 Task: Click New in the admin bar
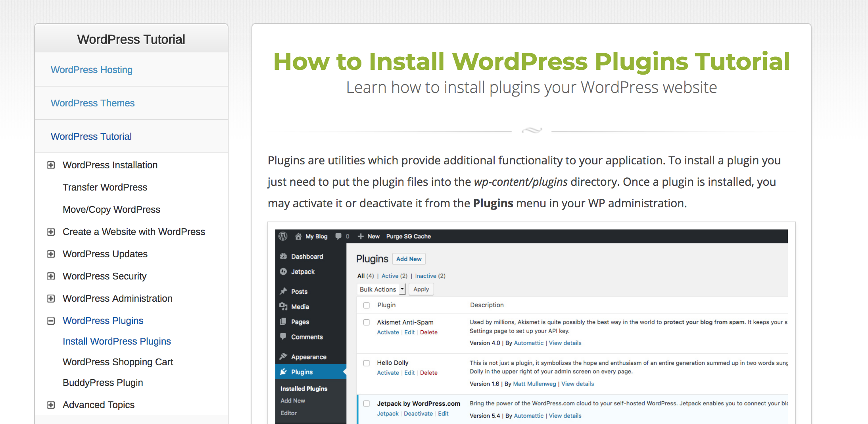tap(373, 236)
